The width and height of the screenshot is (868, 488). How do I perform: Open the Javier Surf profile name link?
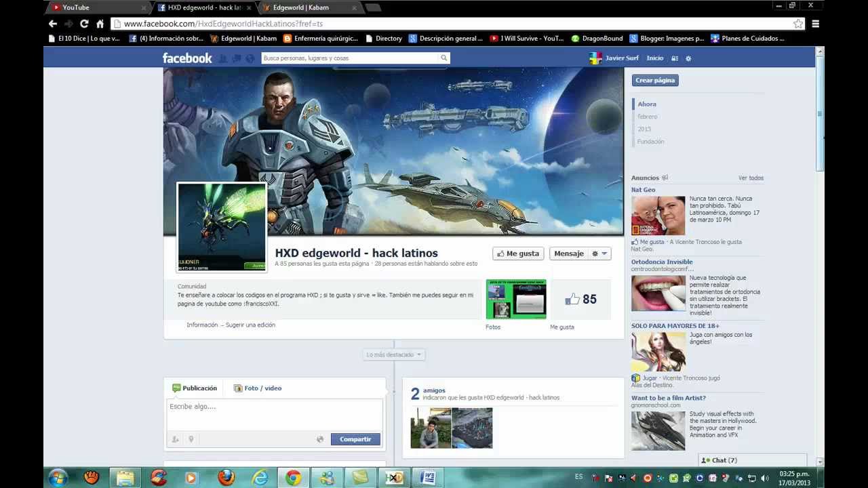coord(622,58)
